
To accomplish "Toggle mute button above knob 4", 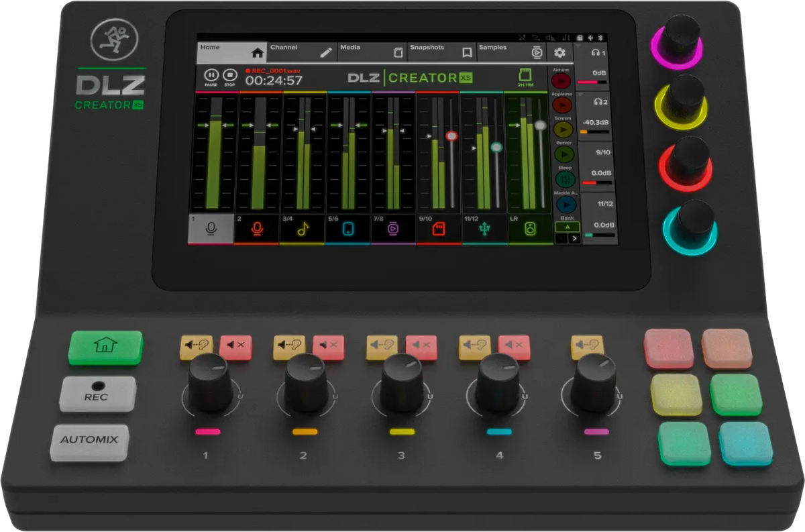I will 514,347.
